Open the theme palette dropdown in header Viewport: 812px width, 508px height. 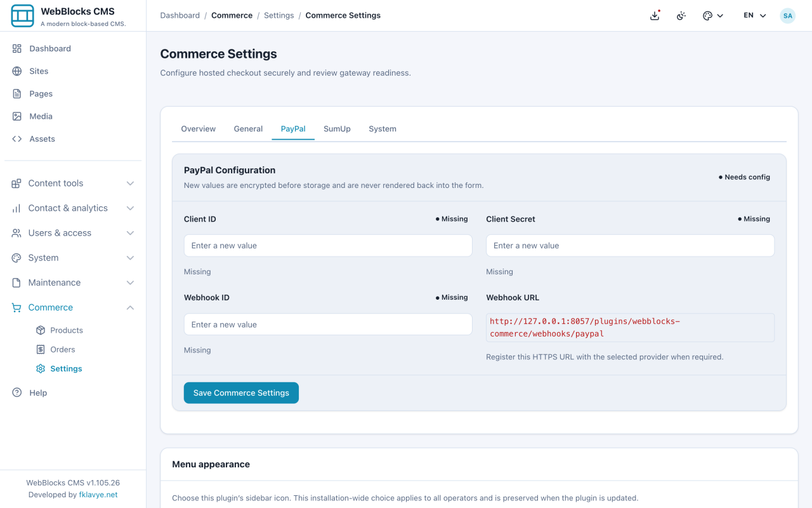(713, 15)
